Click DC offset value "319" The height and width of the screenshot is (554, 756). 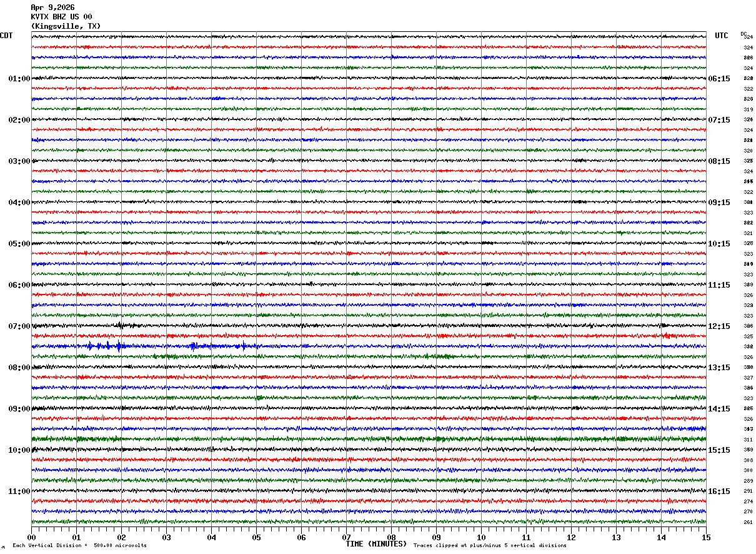748,109
